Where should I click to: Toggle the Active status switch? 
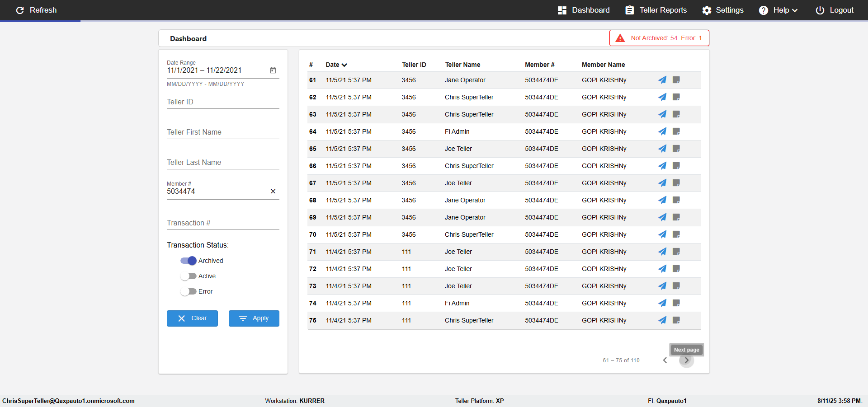(x=188, y=276)
